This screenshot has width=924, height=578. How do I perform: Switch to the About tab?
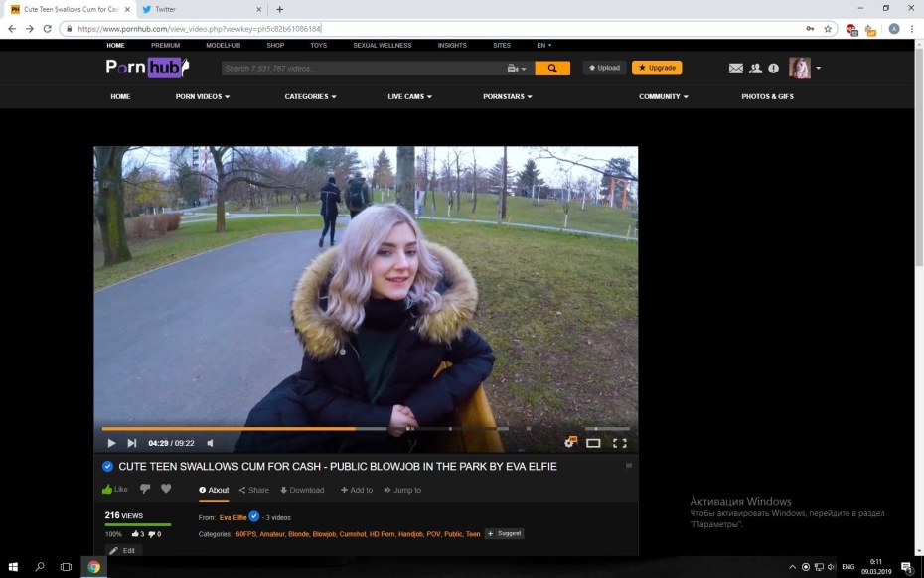coord(214,490)
